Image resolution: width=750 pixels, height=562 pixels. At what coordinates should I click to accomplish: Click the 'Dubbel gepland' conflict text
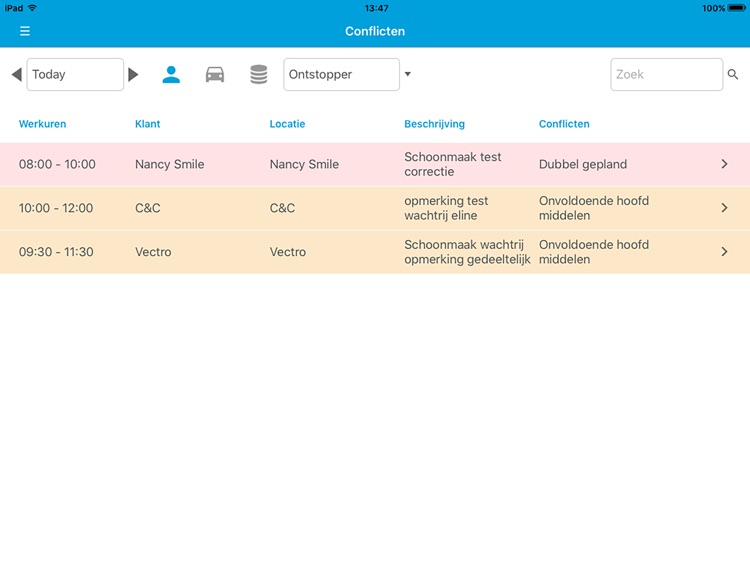[x=583, y=164]
